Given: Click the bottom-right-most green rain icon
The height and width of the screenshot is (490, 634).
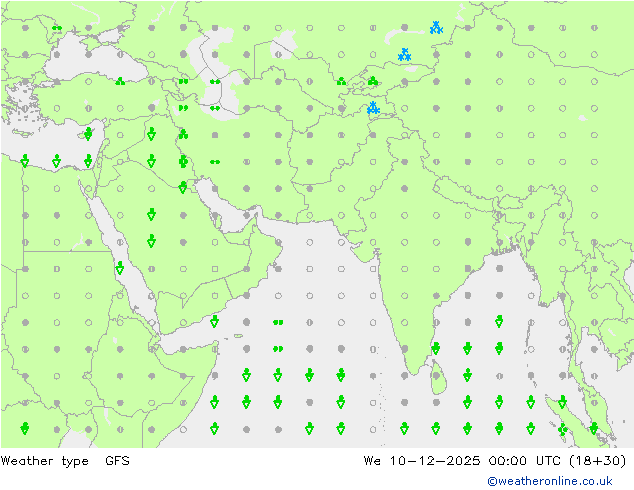Looking at the screenshot, I should point(594,428).
